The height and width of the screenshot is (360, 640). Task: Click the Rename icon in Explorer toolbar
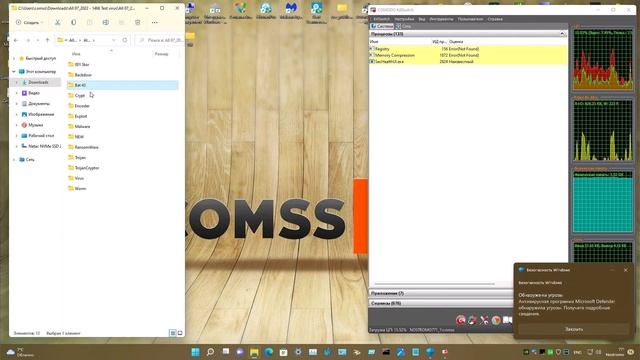coord(106,22)
